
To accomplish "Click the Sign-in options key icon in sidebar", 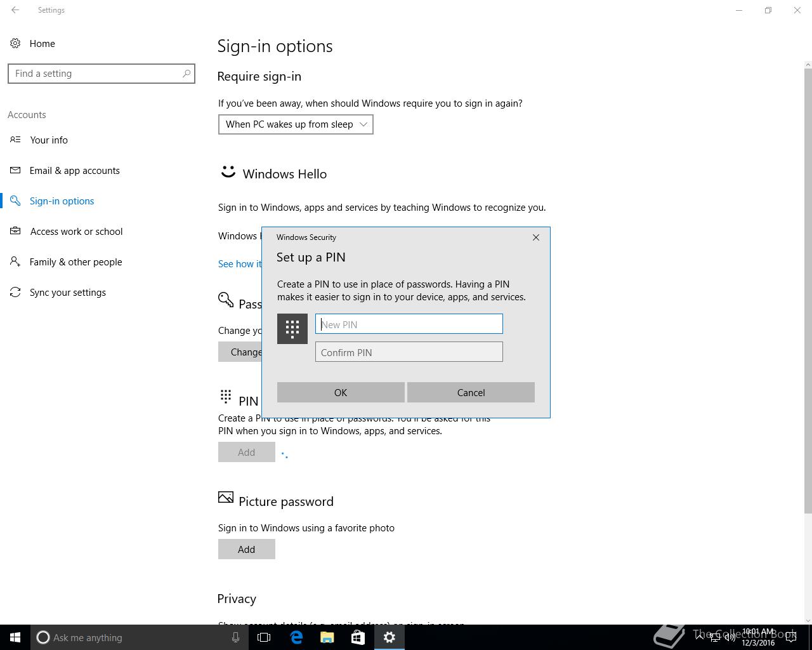I will (x=15, y=201).
